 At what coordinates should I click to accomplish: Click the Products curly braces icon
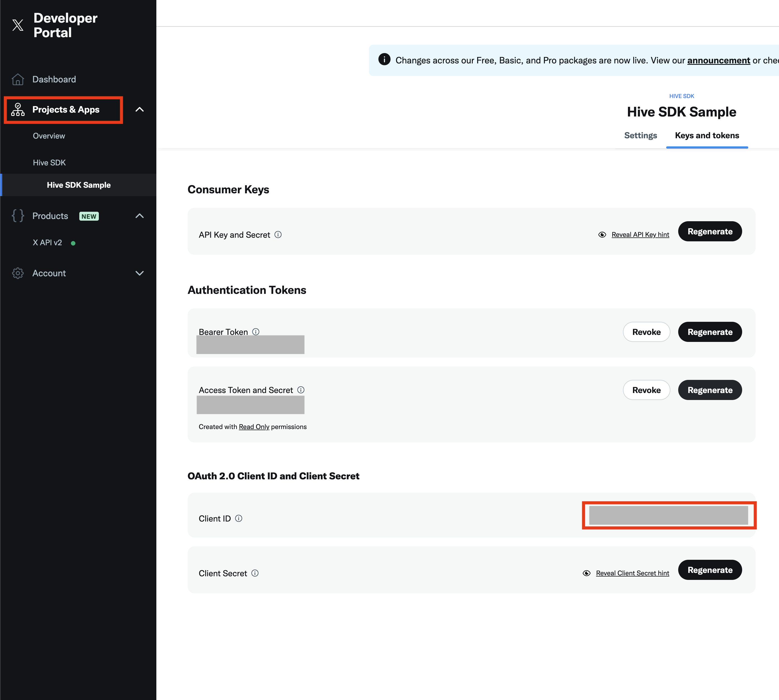pos(18,216)
